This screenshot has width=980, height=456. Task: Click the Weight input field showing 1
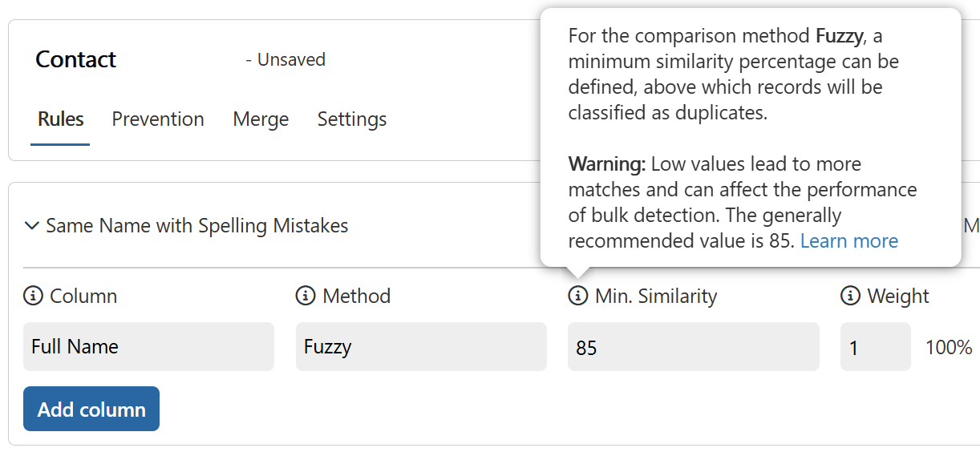pyautogui.click(x=876, y=347)
